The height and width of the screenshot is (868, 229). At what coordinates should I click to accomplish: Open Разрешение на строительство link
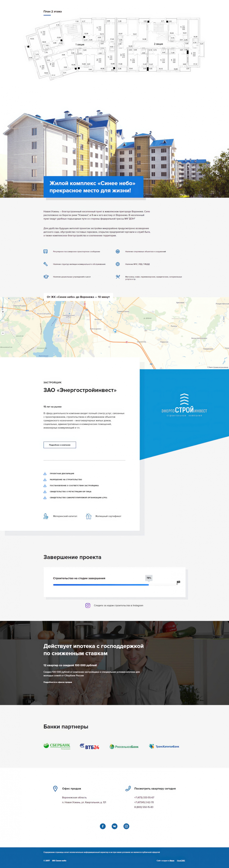[66, 479]
